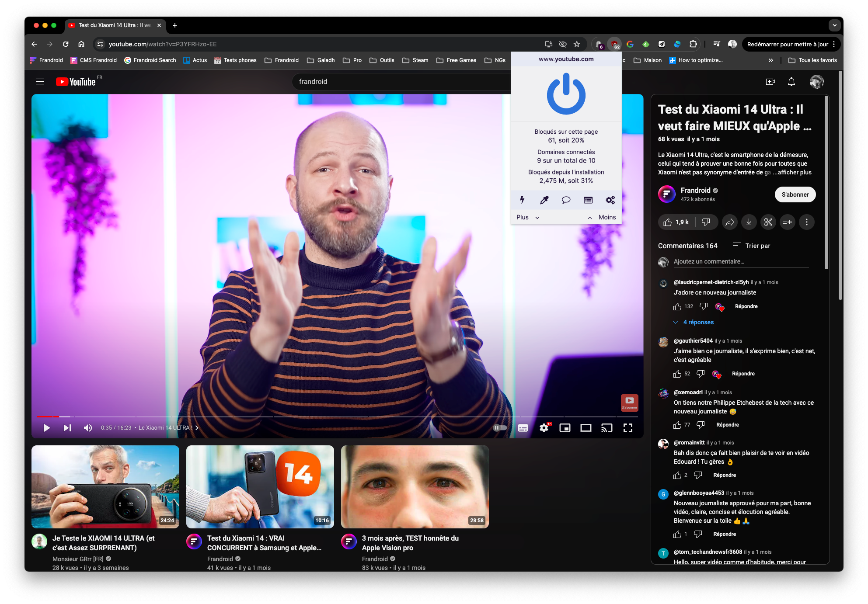
Task: Click the S'abonner watermark in video
Action: (x=629, y=403)
